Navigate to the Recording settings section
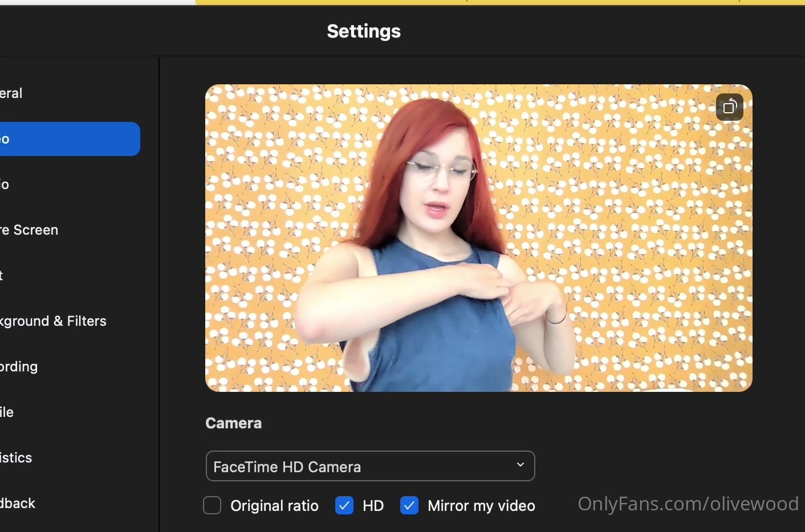Viewport: 805px width, 532px height. pos(19,367)
